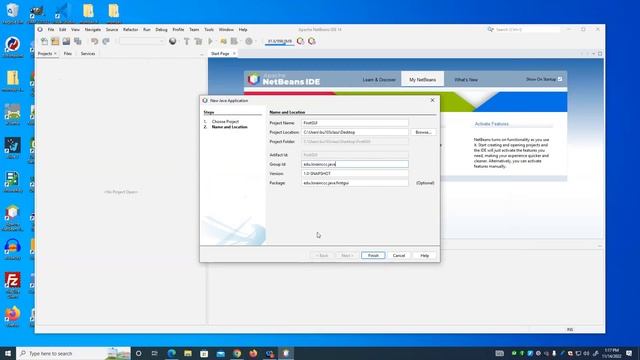The image size is (640, 360).
Task: Click into the Project Location field
Action: pos(355,132)
